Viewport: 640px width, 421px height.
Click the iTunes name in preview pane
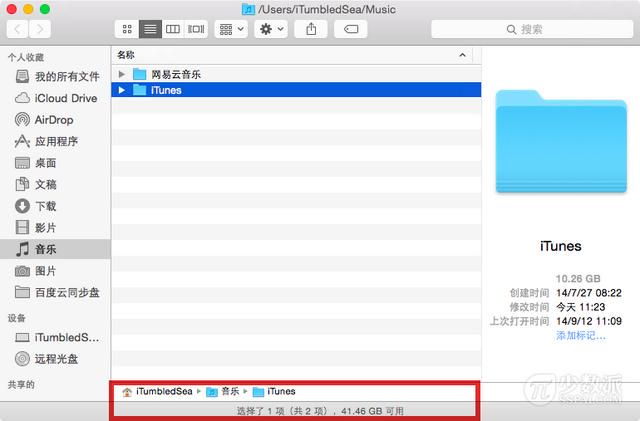560,246
